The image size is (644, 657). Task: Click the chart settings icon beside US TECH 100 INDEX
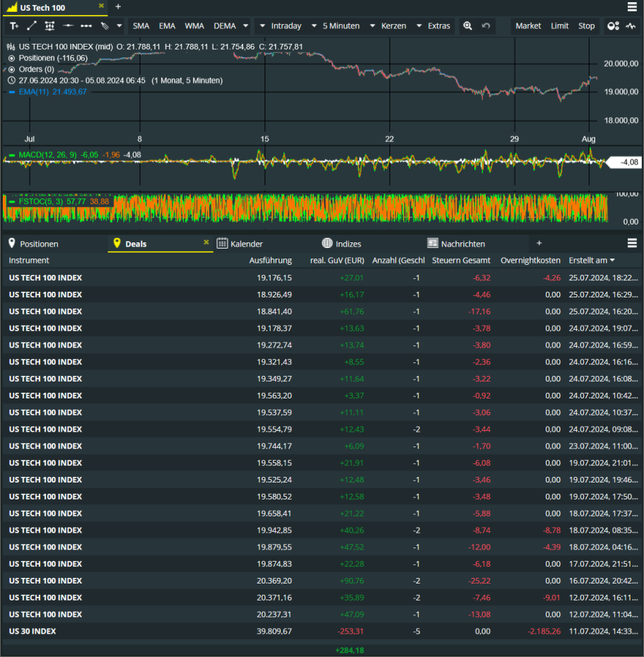[x=11, y=47]
